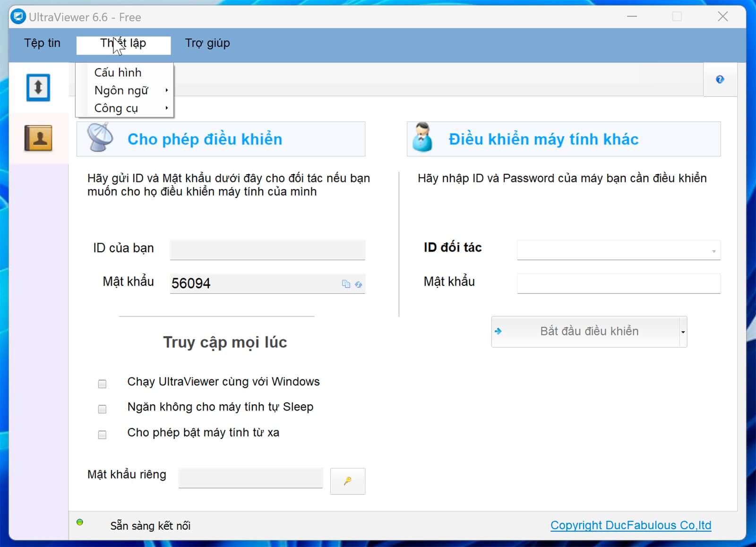
Task: Close the UltraViewer window
Action: coord(722,17)
